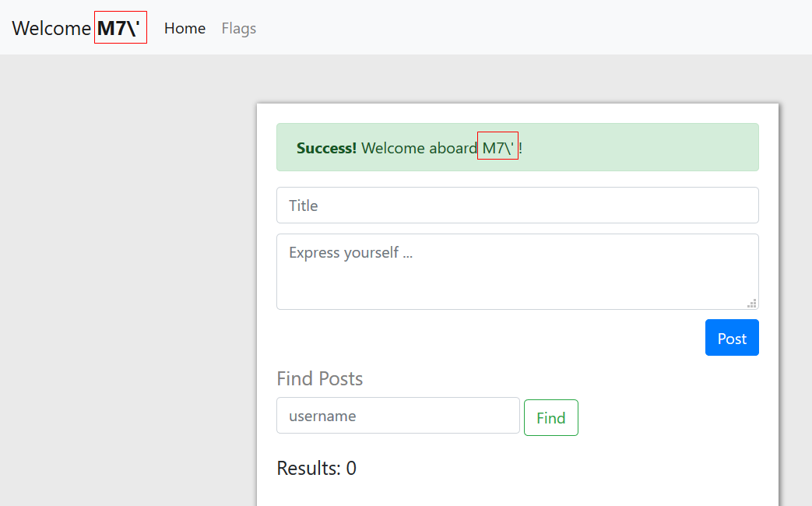Focus the Title input field
The width and height of the screenshot is (812, 506).
517,206
